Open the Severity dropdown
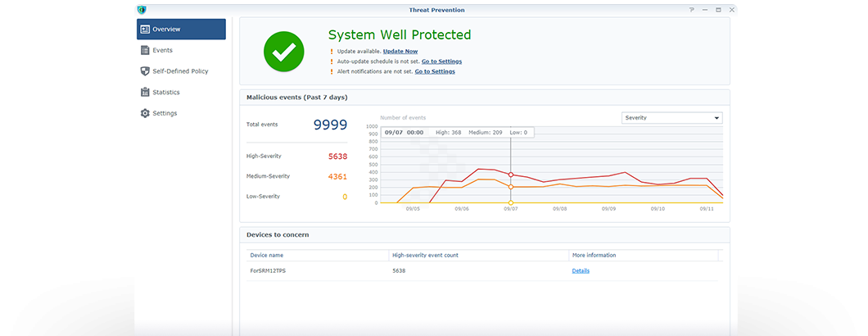 click(671, 118)
